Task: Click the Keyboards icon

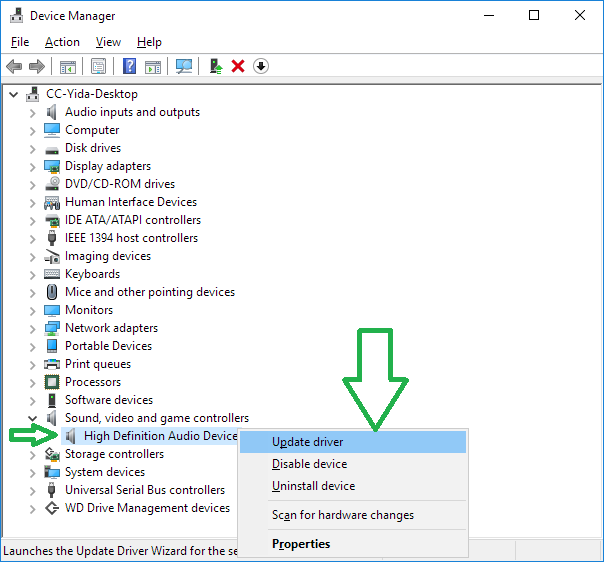Action: pyautogui.click(x=52, y=274)
